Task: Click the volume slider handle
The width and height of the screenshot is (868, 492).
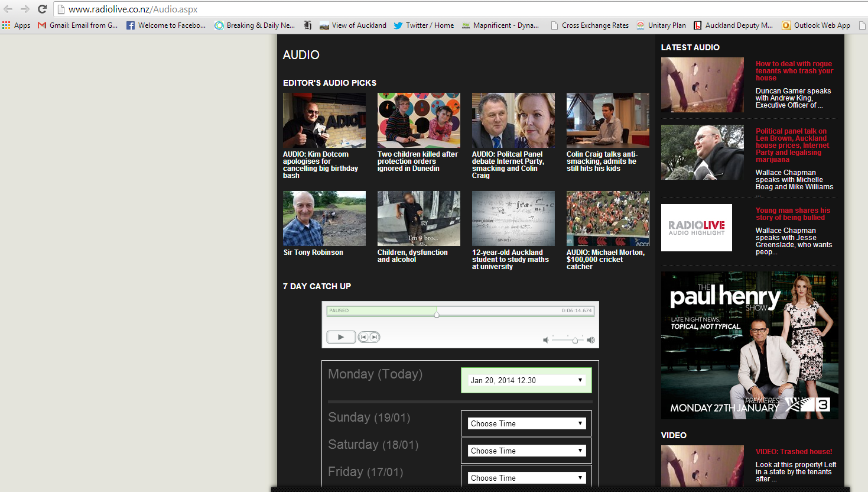Action: [x=575, y=340]
